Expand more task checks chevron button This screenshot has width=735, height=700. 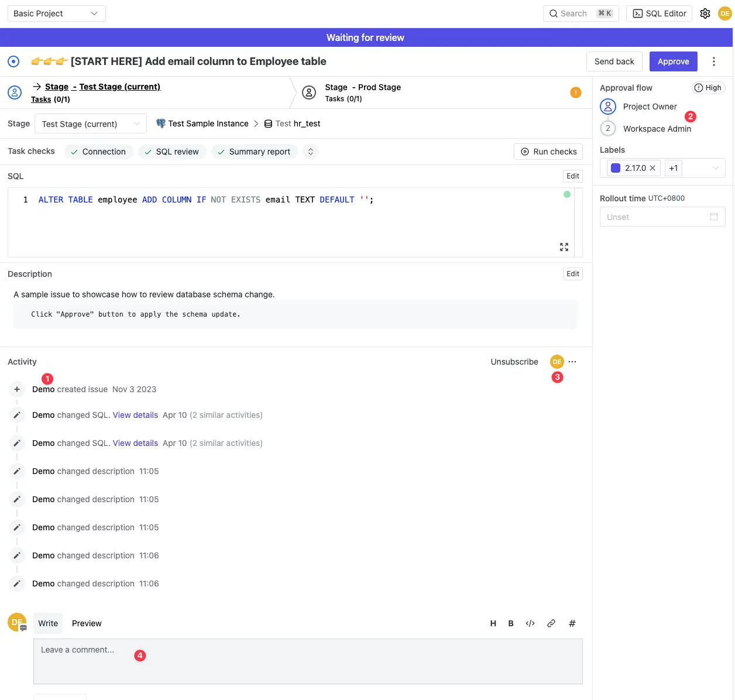coord(310,152)
